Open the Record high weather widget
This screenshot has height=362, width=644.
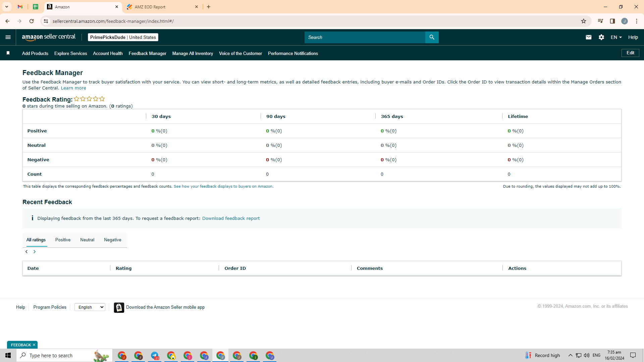pyautogui.click(x=542, y=355)
